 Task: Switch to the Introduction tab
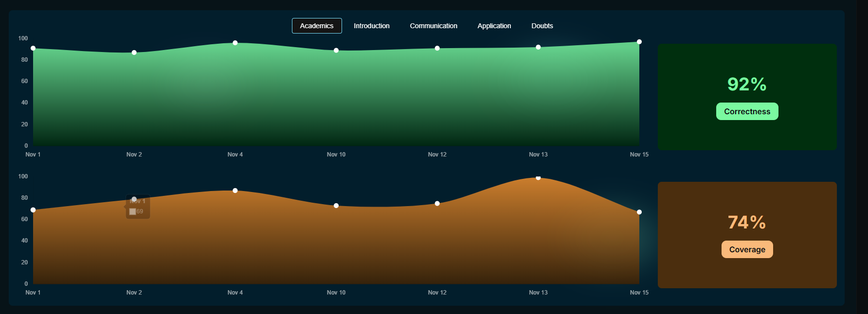point(371,26)
